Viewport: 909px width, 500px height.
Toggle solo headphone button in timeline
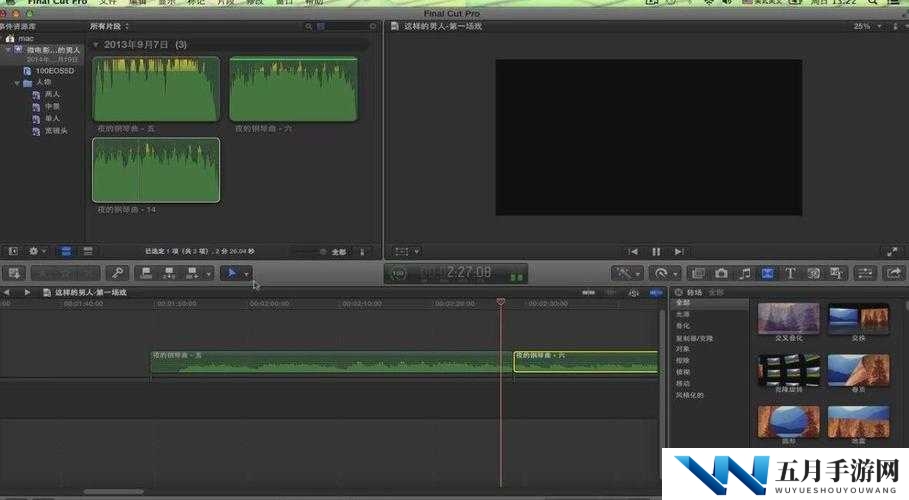coord(634,292)
